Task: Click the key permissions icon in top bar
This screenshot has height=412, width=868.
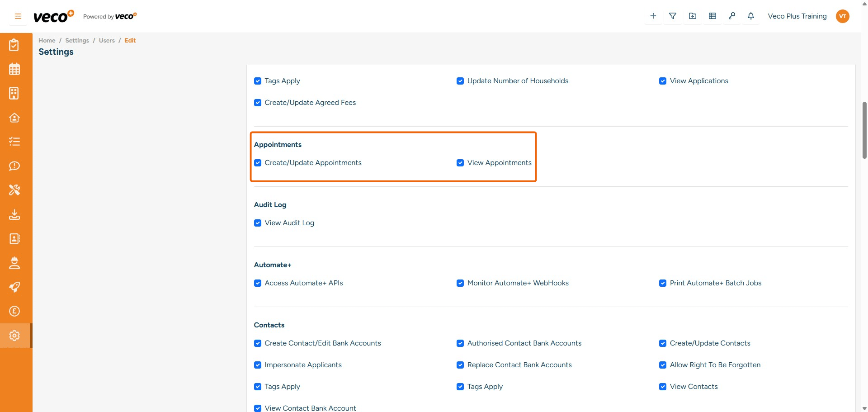Action: 732,16
